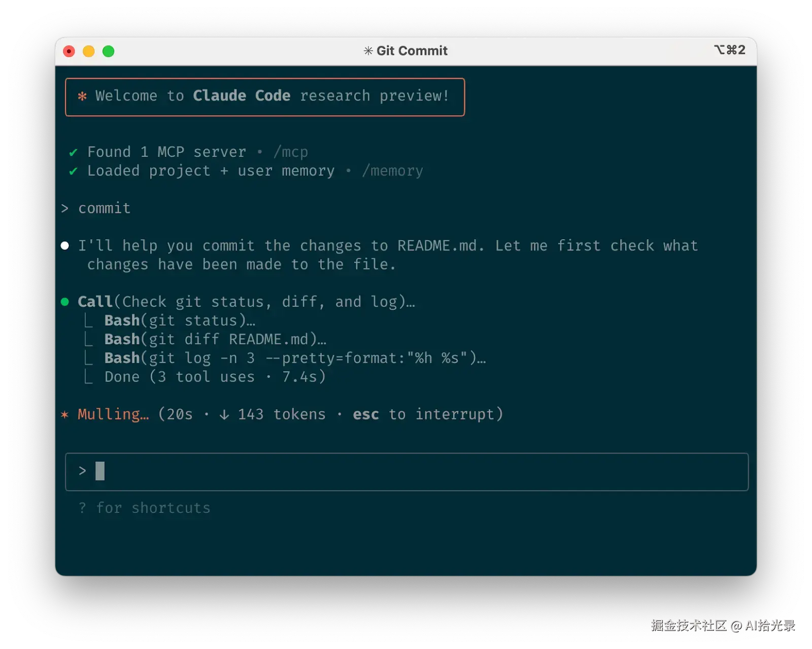812x649 pixels.
Task: Click the green checkmark next to Found 1 MCP server
Action: coord(73,152)
